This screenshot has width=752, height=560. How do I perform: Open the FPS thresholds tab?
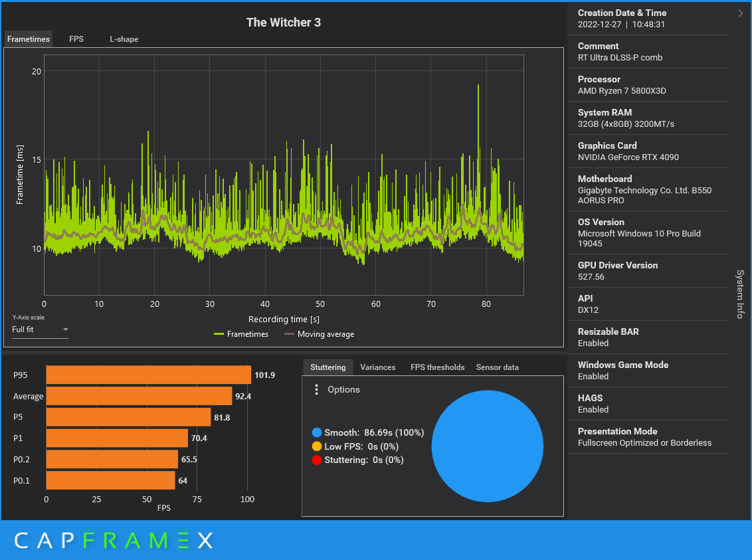click(x=437, y=367)
